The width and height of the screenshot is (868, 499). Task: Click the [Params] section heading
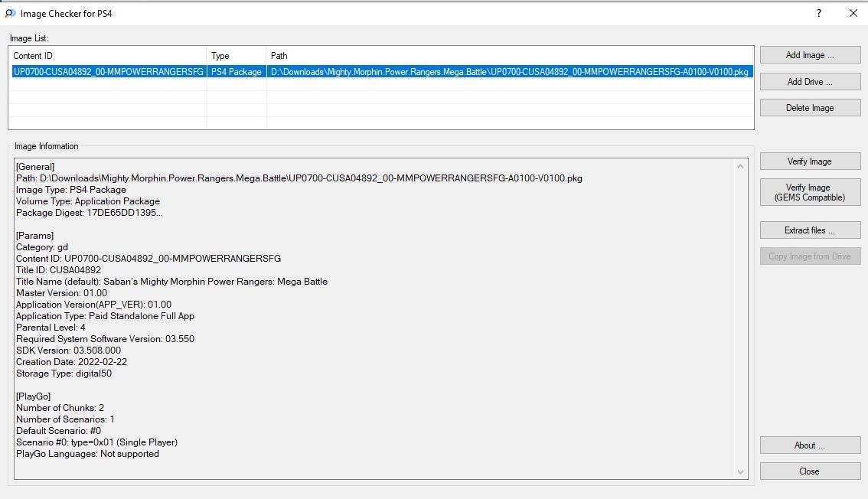(x=34, y=236)
